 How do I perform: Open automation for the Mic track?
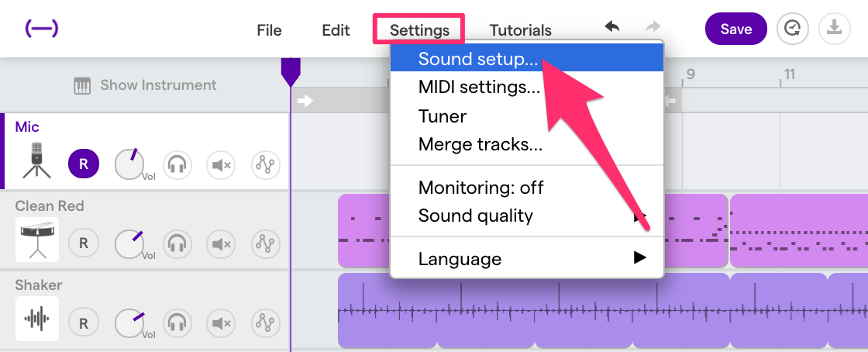coord(266,164)
